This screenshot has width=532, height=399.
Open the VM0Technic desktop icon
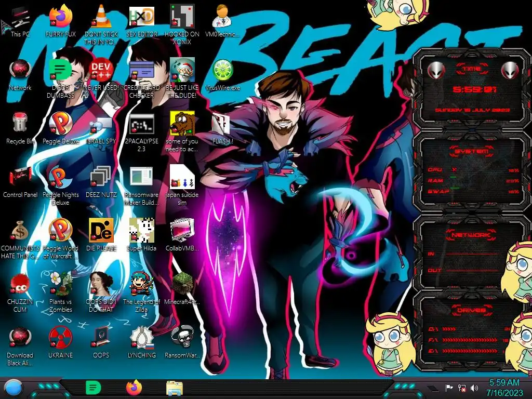(222, 22)
